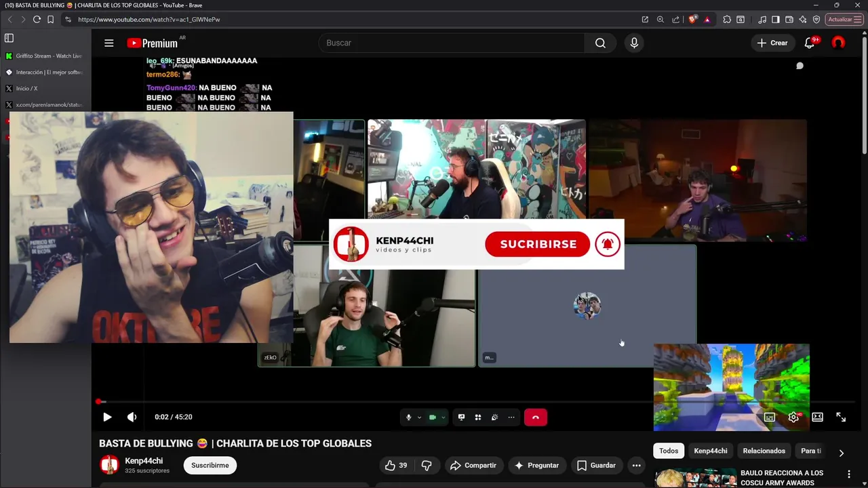Toggle Brave sidebar panel icon
Image resolution: width=868 pixels, height=488 pixels.
point(776,20)
